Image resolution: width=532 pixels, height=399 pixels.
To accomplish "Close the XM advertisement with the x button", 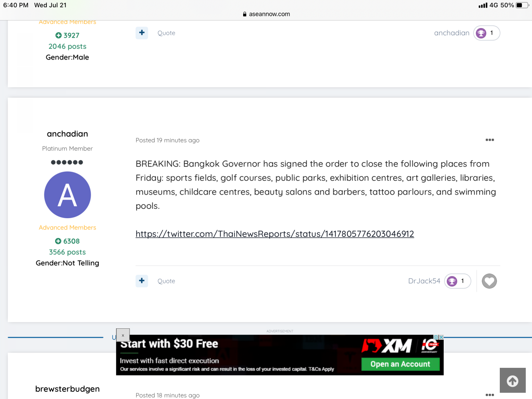I will 123,335.
